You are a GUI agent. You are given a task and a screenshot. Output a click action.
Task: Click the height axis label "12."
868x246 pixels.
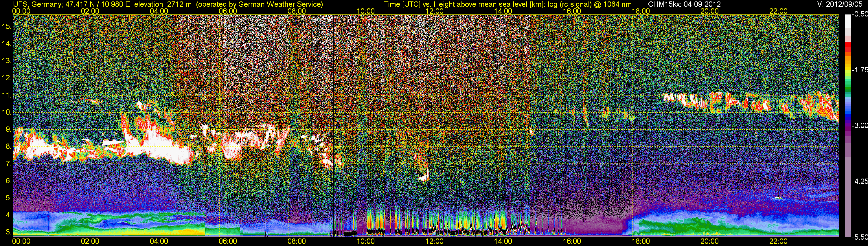7,78
